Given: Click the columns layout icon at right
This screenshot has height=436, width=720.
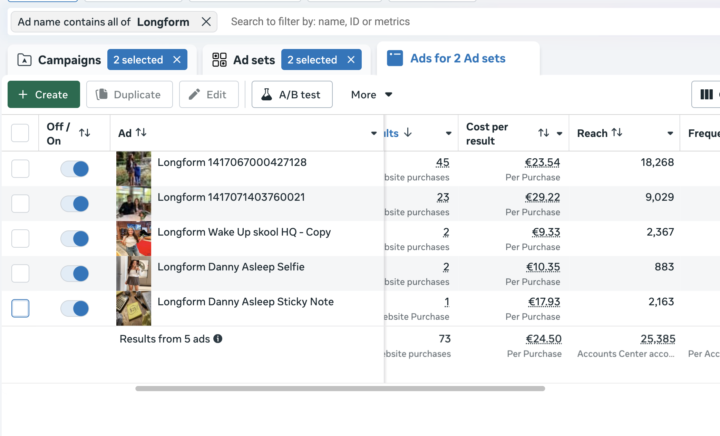Looking at the screenshot, I should (707, 95).
